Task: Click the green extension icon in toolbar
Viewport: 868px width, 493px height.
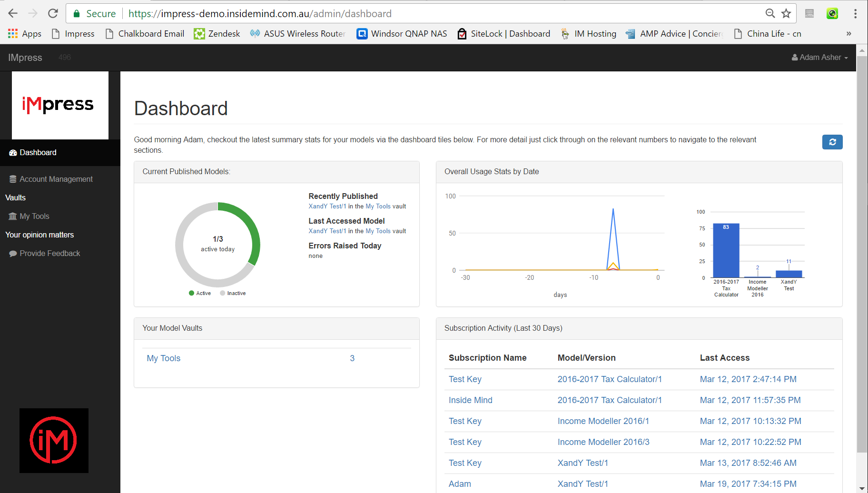Action: coord(832,13)
